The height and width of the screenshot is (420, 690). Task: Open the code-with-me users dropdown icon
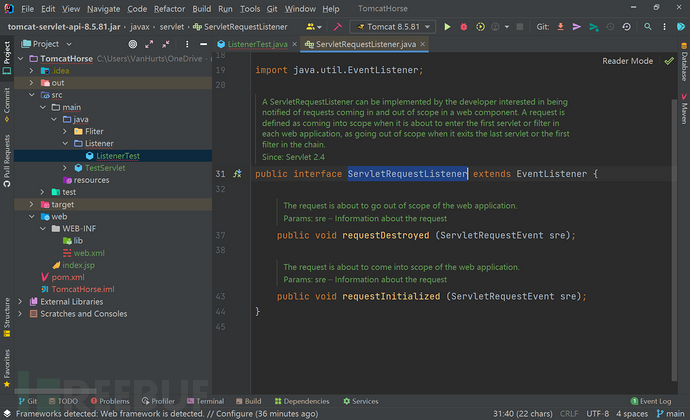314,27
